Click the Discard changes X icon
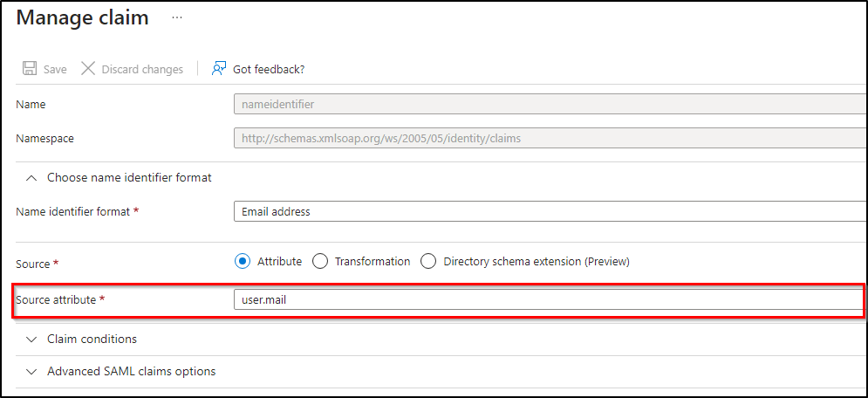Image resolution: width=868 pixels, height=398 pixels. point(88,69)
